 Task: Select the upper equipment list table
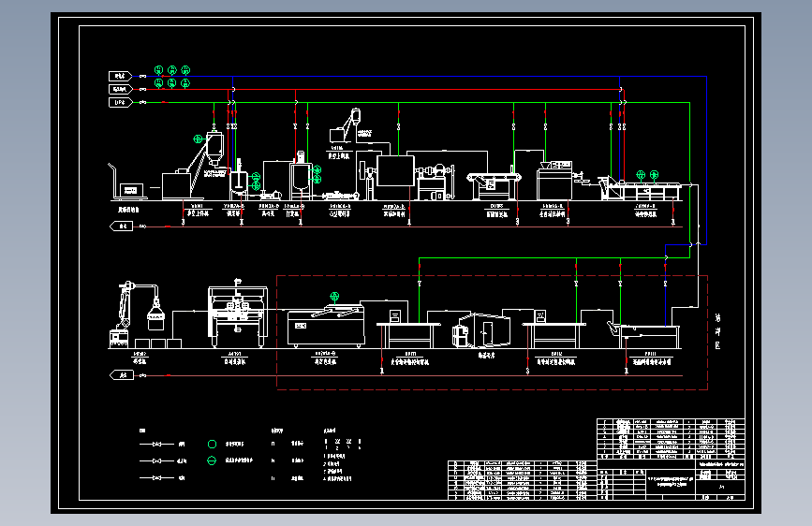(672, 439)
